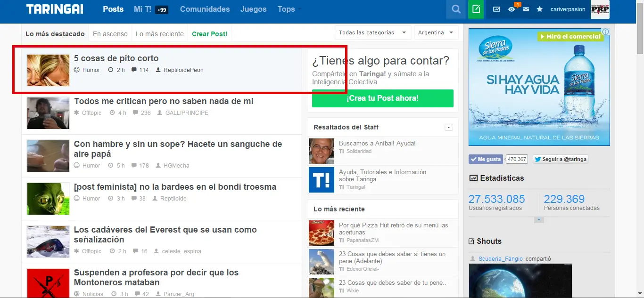
Task: Click the '27.533.085' registered users figure
Action: pos(496,199)
